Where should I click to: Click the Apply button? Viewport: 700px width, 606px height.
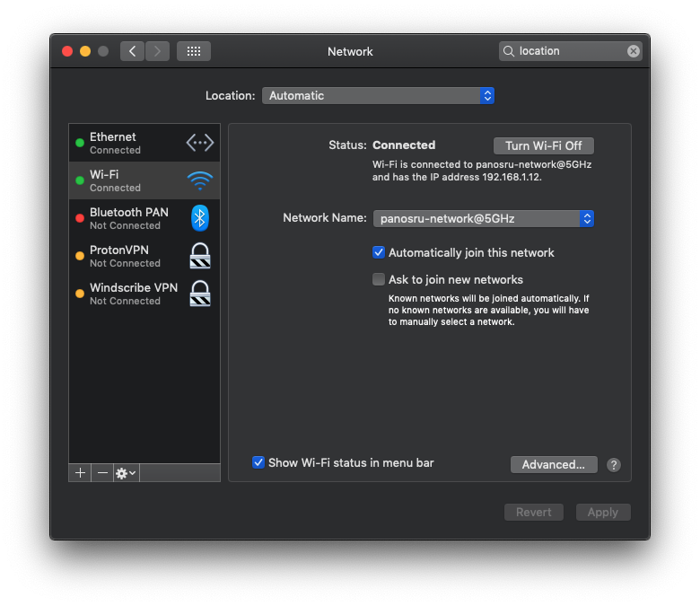(603, 513)
